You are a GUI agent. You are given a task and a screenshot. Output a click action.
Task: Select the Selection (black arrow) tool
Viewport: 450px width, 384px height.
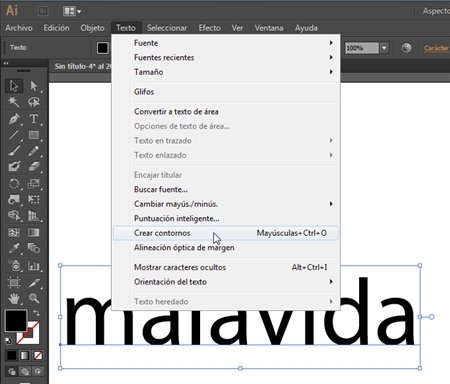[x=14, y=86]
